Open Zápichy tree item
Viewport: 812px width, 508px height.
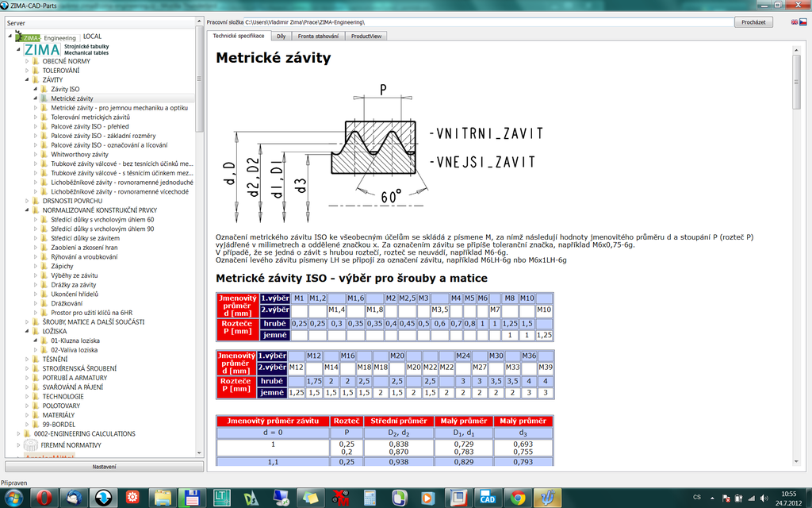click(x=62, y=266)
